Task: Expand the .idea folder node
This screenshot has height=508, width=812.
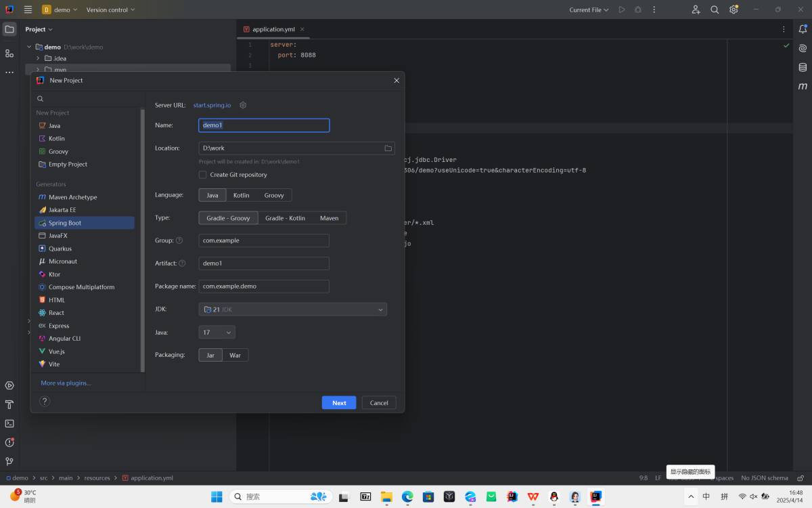Action: pos(38,58)
